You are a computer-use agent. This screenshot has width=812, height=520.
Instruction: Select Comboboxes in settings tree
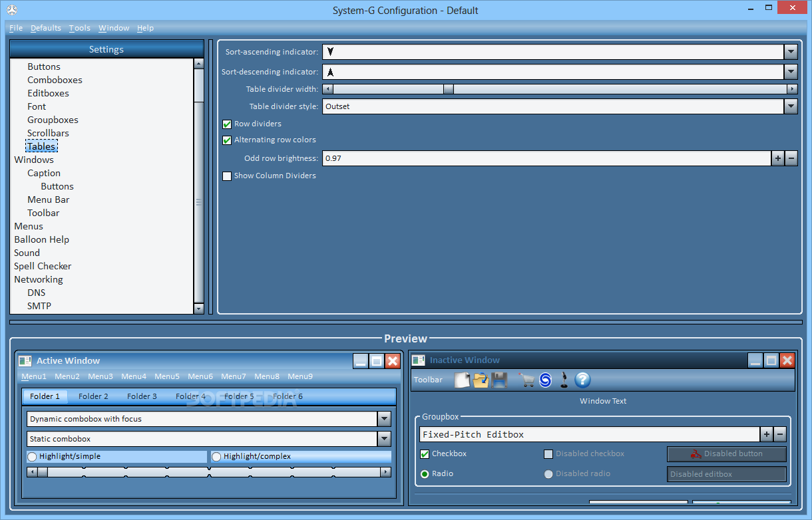click(55, 80)
